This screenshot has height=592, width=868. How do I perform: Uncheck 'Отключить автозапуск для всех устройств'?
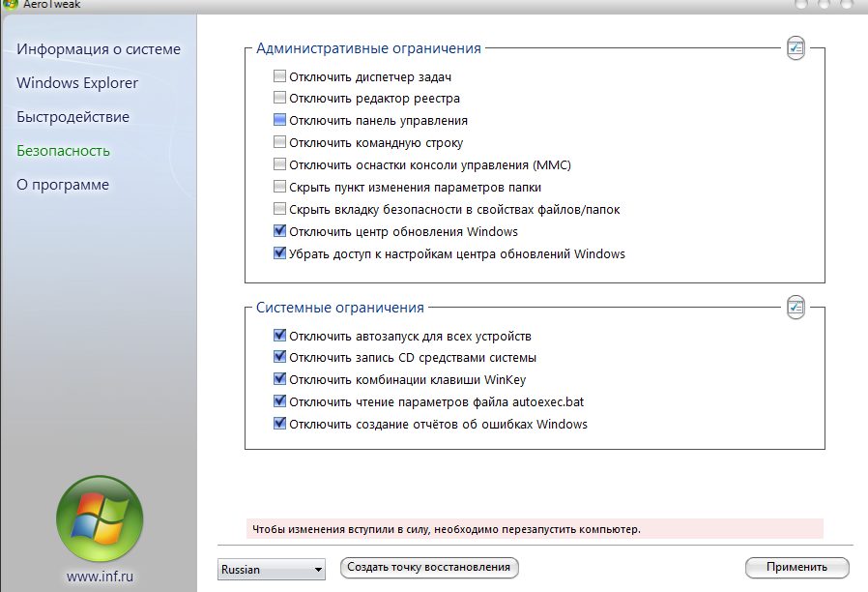[x=279, y=335]
